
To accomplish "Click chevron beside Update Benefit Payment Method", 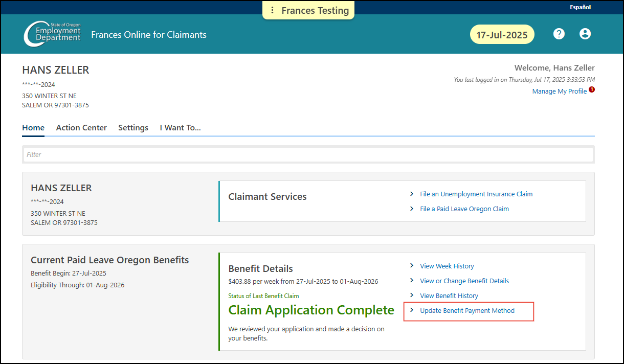I will point(412,310).
